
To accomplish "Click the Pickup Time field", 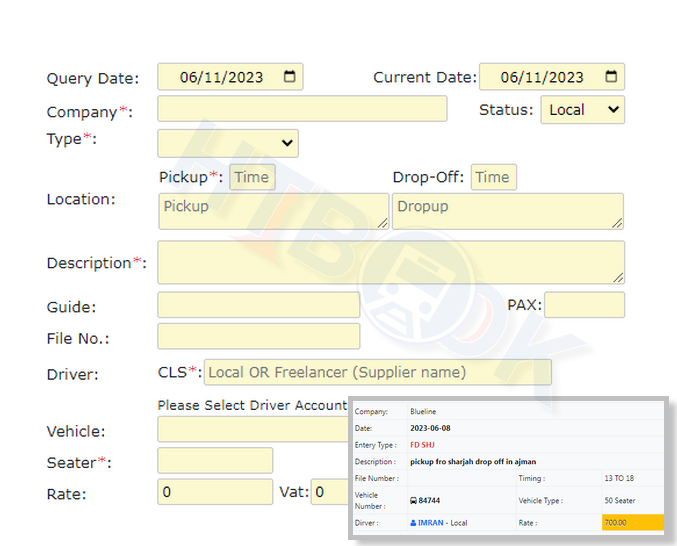I will 252,177.
